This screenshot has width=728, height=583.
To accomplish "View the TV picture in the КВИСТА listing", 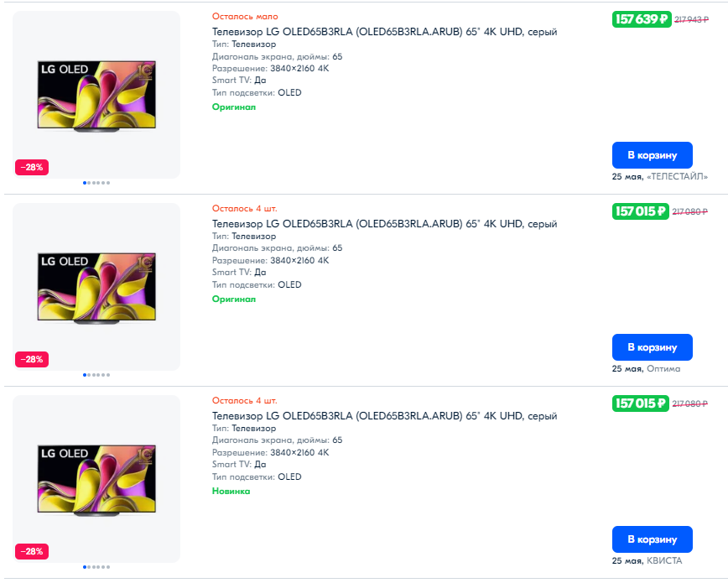I will pos(96,479).
